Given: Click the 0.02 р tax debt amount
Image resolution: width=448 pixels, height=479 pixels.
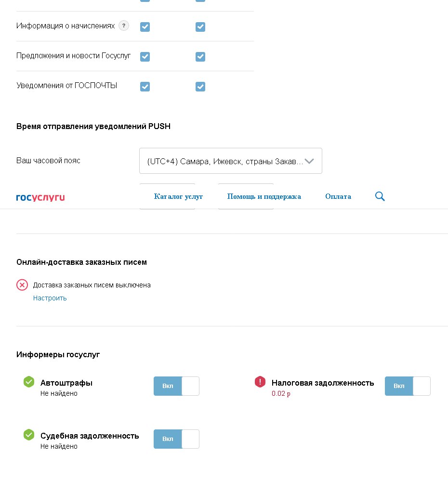Looking at the screenshot, I should click(281, 394).
